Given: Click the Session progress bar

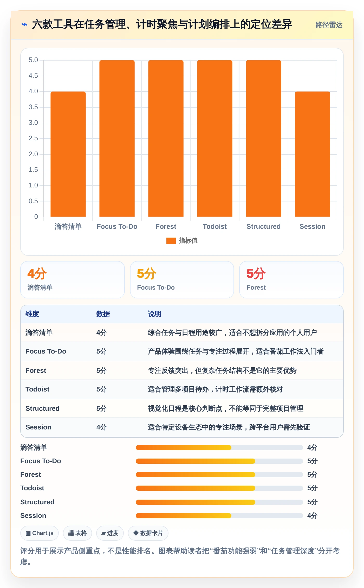Looking at the screenshot, I should pos(219,516).
